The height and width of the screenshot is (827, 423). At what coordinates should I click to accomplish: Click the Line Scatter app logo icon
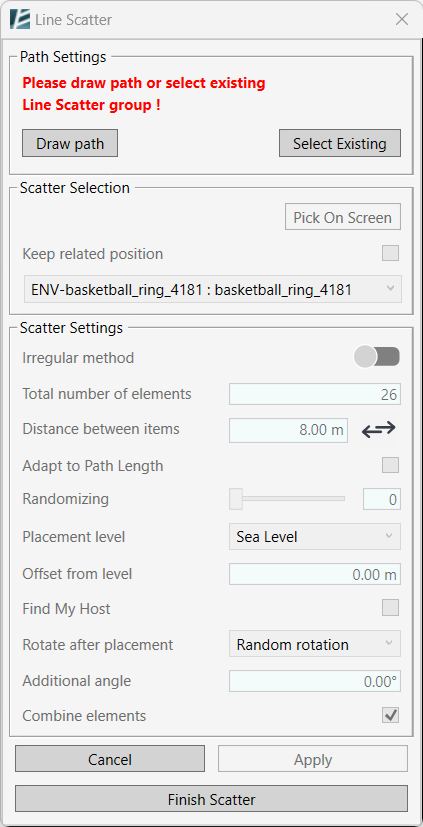(20, 20)
